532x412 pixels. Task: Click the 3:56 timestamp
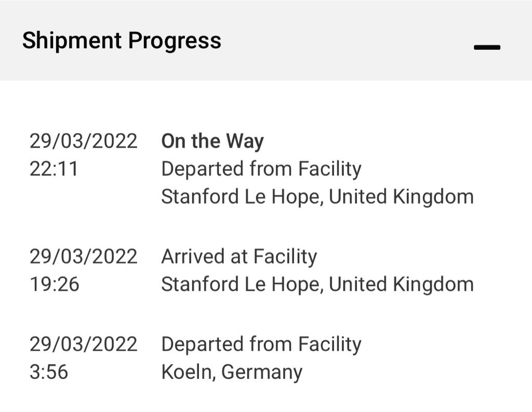coord(48,372)
